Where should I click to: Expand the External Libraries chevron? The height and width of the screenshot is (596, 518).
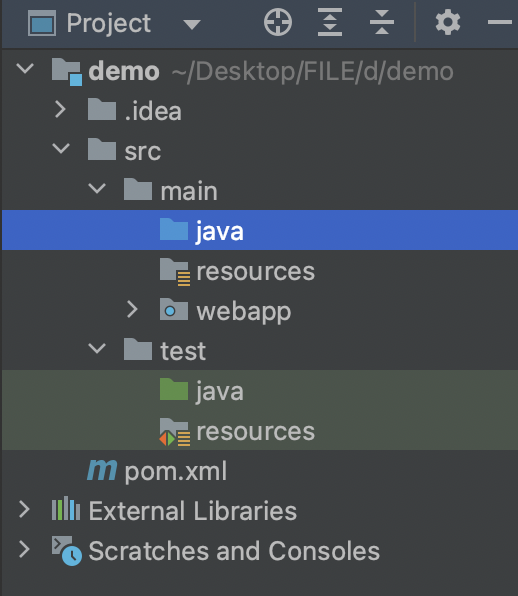[x=24, y=509]
